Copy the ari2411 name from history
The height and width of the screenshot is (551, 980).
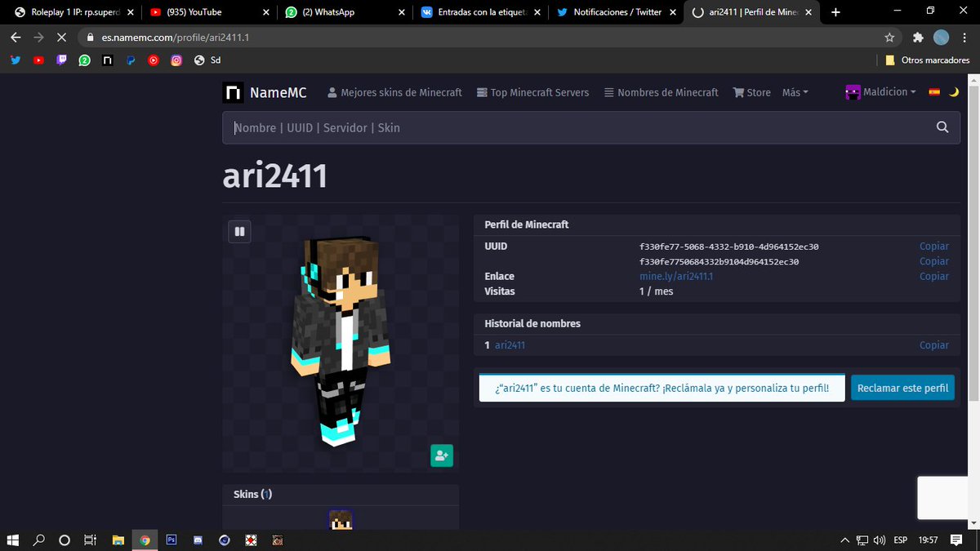tap(933, 345)
